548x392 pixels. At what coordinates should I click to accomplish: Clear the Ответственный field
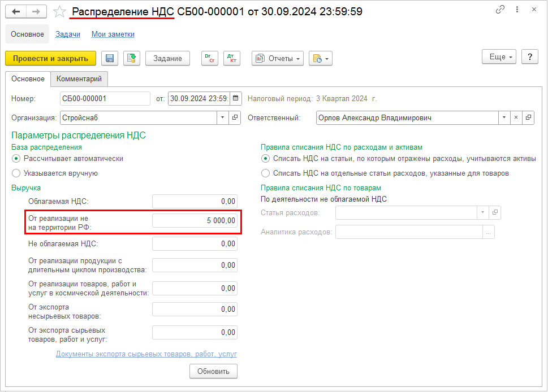516,117
